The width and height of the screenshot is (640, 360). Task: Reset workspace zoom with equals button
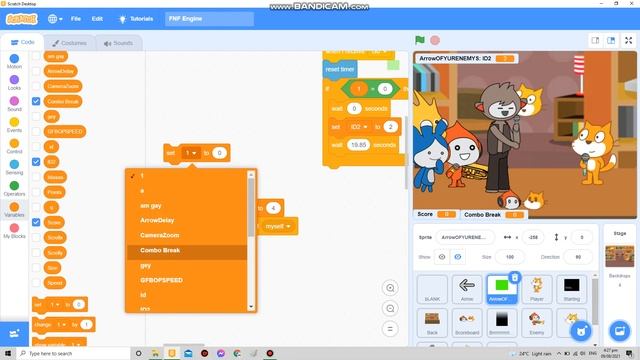pos(390,329)
